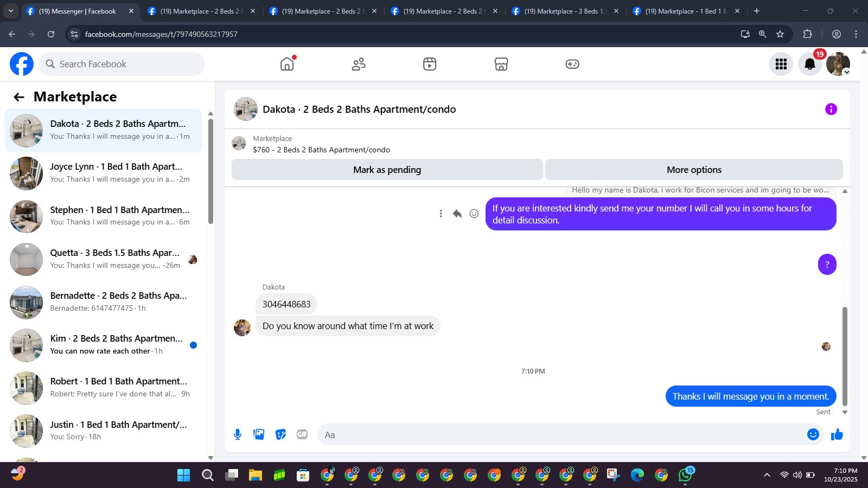Choose a GIF in the composer
The width and height of the screenshot is (868, 488).
(x=302, y=434)
